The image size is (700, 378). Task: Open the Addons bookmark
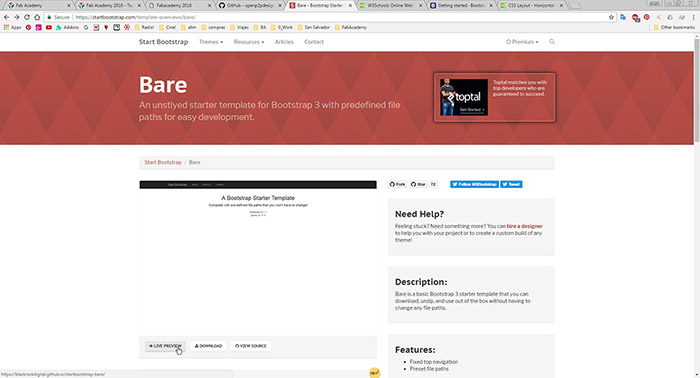coord(67,27)
